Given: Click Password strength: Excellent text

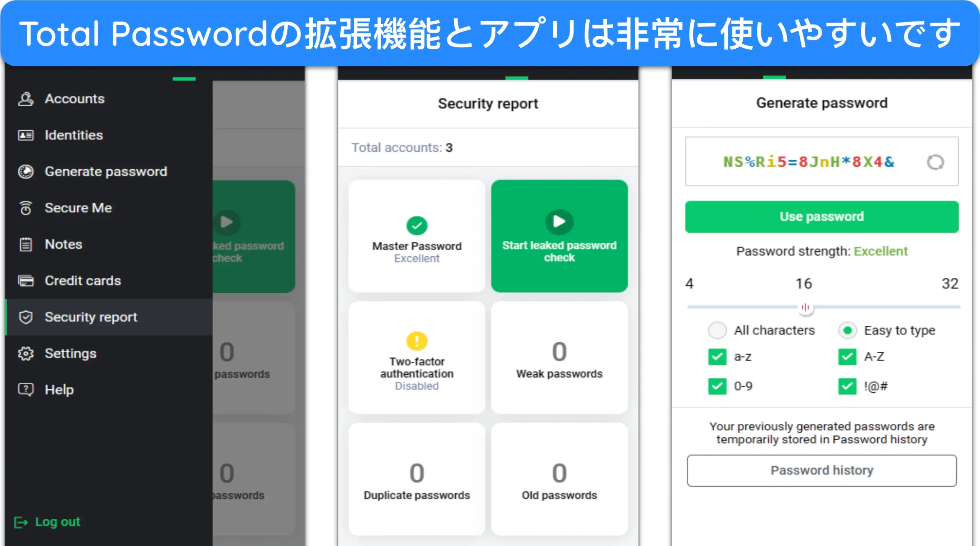Looking at the screenshot, I should 822,251.
